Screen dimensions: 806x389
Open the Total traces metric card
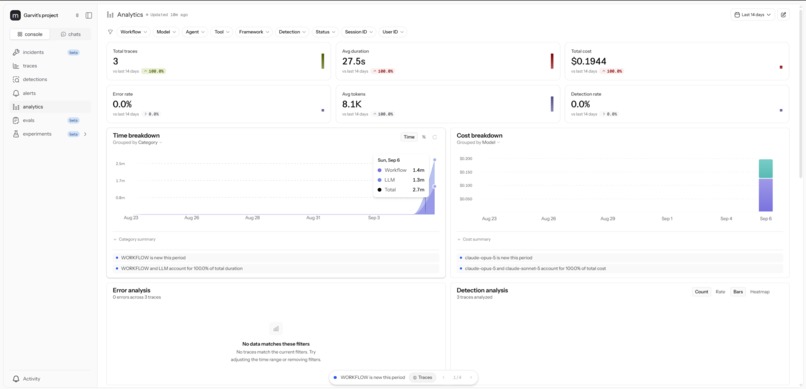218,61
